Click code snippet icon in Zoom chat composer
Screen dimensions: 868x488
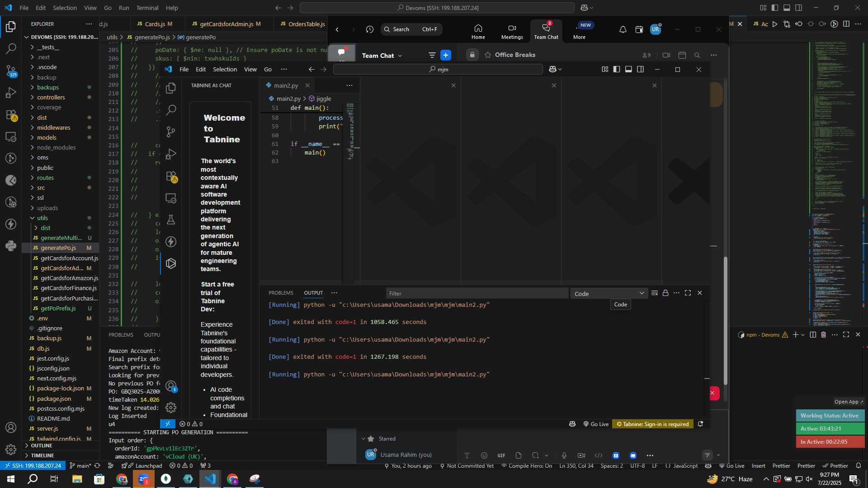pyautogui.click(x=599, y=455)
